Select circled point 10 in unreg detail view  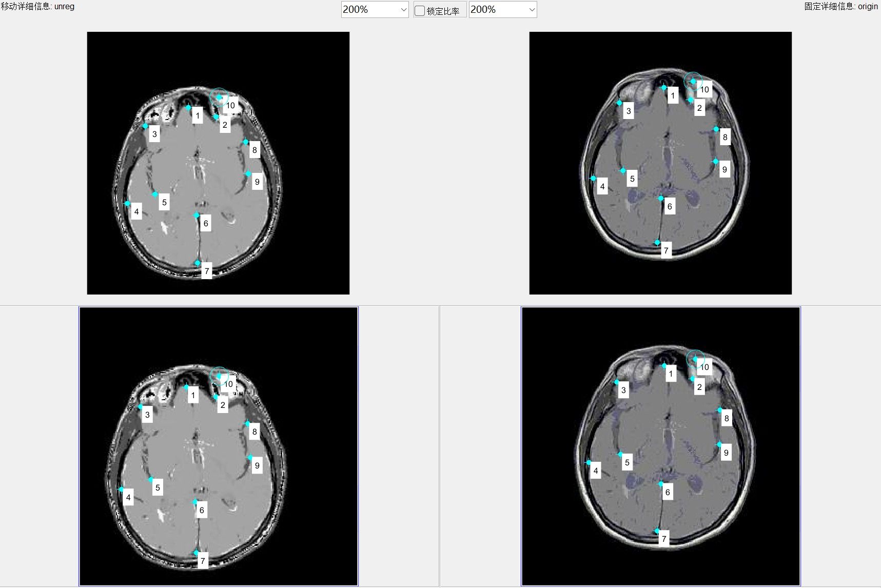(x=219, y=97)
